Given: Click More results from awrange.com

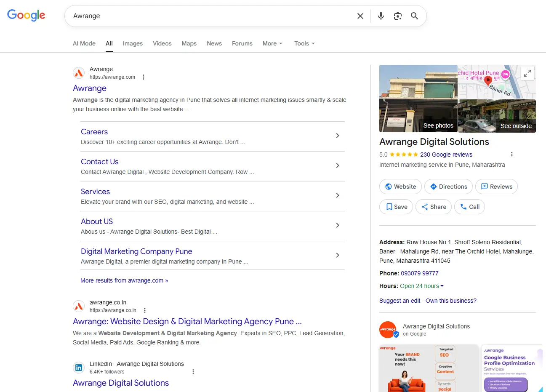Looking at the screenshot, I should (x=124, y=280).
